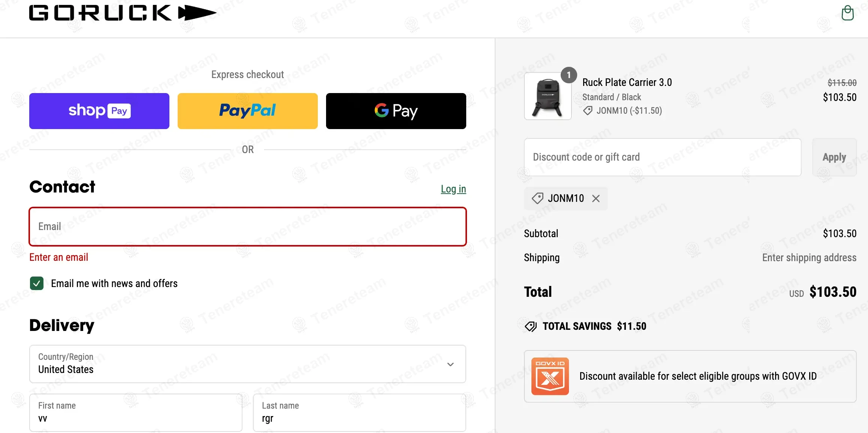Remove the JONM10 discount code

(596, 198)
